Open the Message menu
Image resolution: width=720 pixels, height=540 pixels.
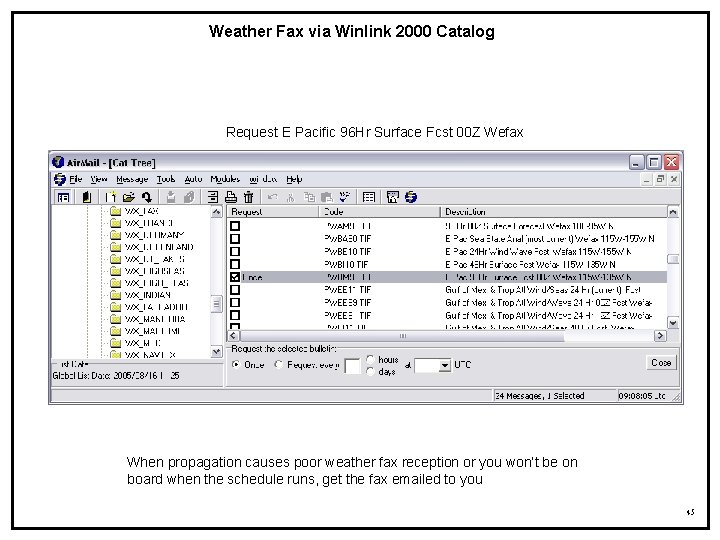(x=132, y=179)
